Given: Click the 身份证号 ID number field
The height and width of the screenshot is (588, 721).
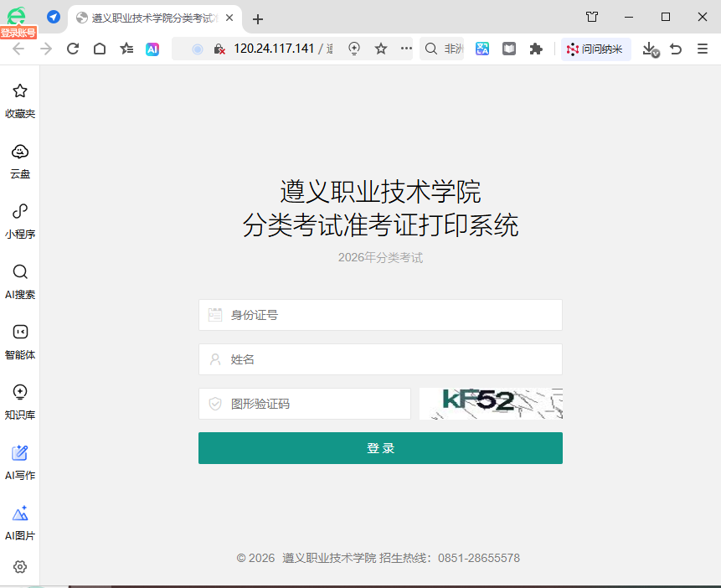Looking at the screenshot, I should click(x=380, y=315).
